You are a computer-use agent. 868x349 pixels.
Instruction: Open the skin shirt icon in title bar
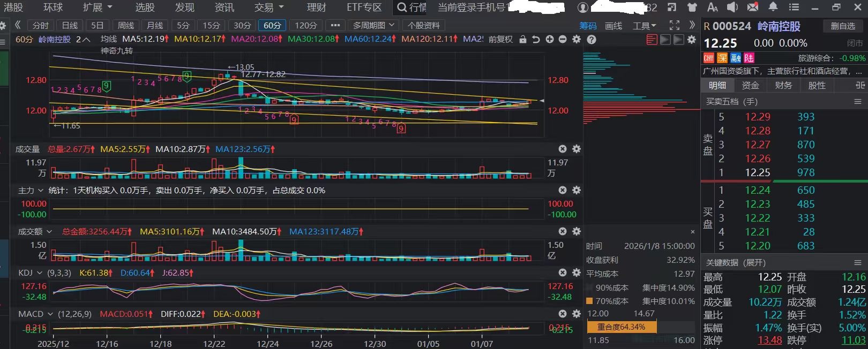pyautogui.click(x=692, y=7)
